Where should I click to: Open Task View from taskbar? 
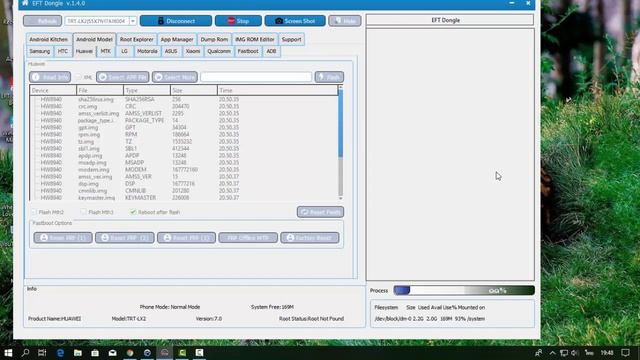(42, 353)
